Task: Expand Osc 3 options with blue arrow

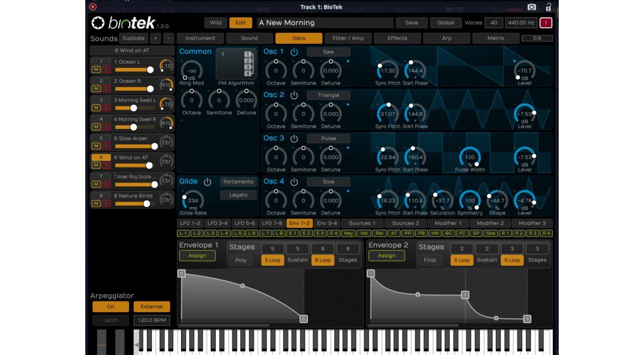Action: (x=348, y=148)
